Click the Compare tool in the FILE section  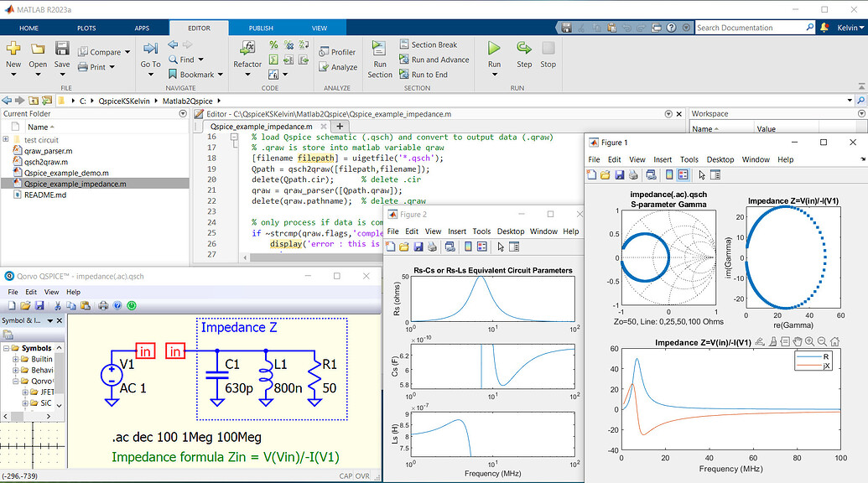point(102,51)
